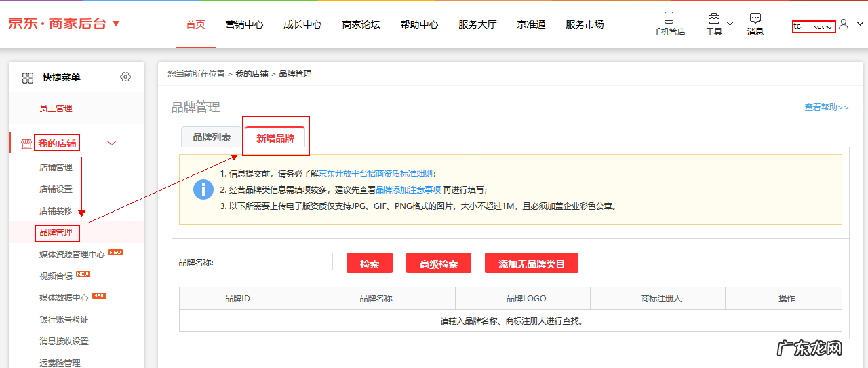Open the 消息 message bubble icon

[x=755, y=18]
